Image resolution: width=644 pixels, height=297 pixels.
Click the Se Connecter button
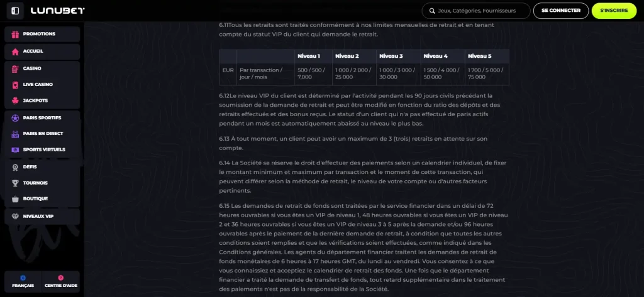point(561,11)
